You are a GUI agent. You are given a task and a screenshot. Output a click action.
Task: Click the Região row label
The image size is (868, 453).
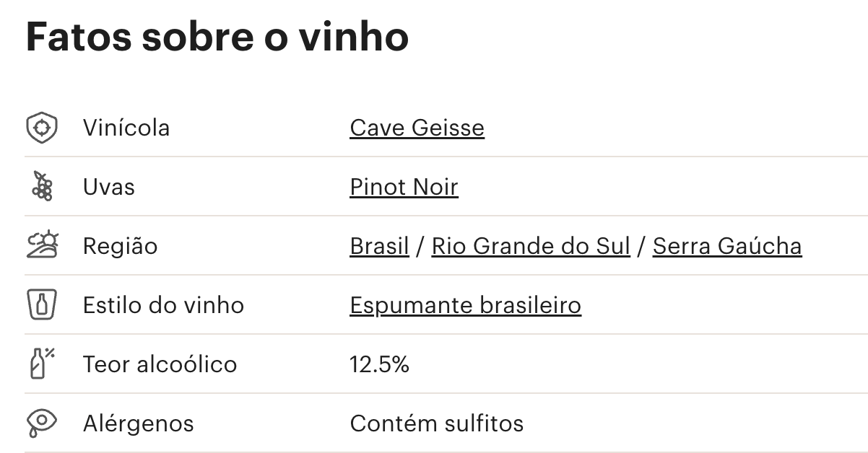120,246
